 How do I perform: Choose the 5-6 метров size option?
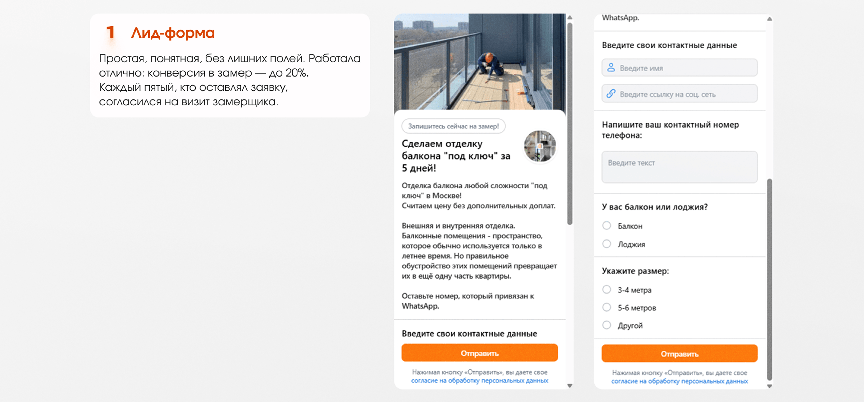click(x=607, y=307)
